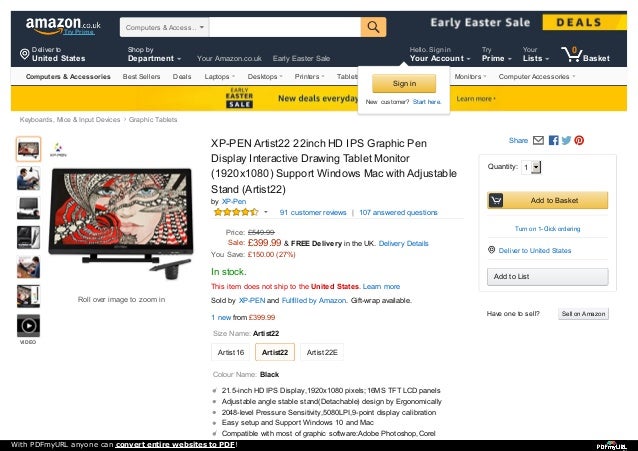638x451 pixels.
Task: Click the delivery location pin icon
Action: click(x=24, y=54)
